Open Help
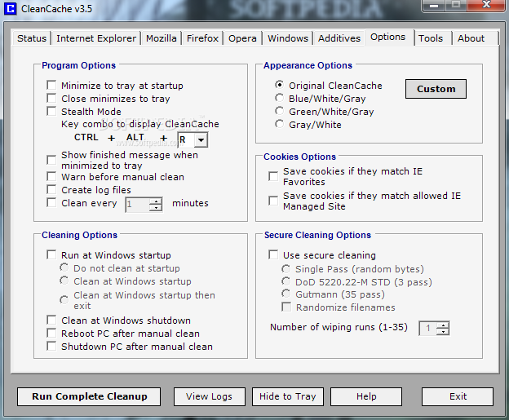The image size is (509, 420). [366, 396]
